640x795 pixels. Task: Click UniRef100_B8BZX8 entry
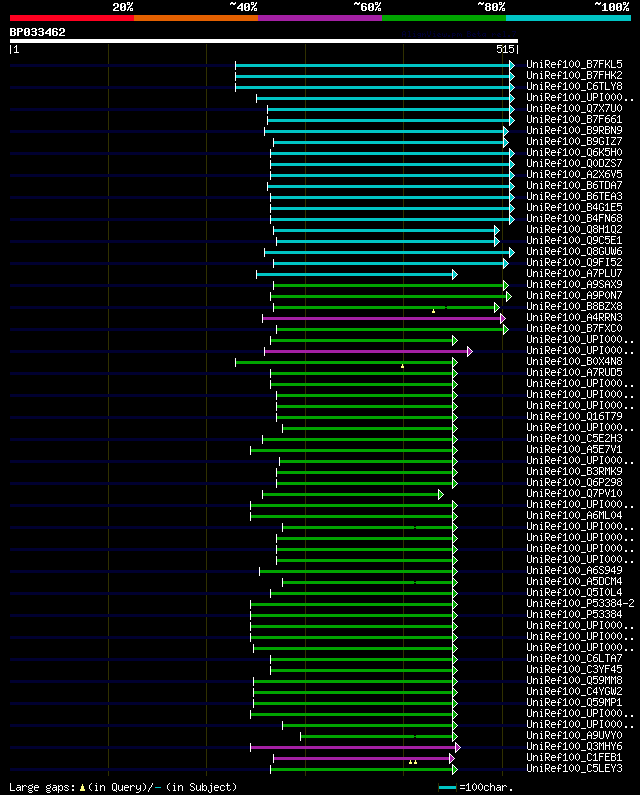(x=574, y=307)
